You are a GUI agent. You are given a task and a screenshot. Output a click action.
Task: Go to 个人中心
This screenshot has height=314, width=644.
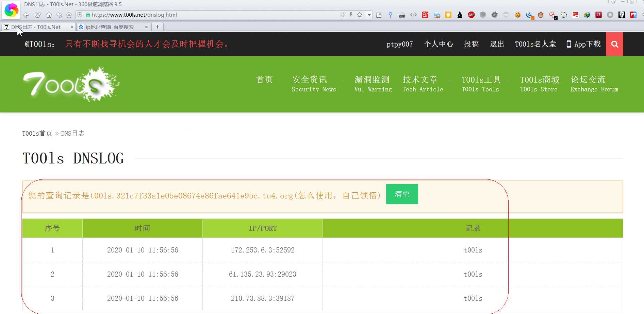pyautogui.click(x=439, y=44)
